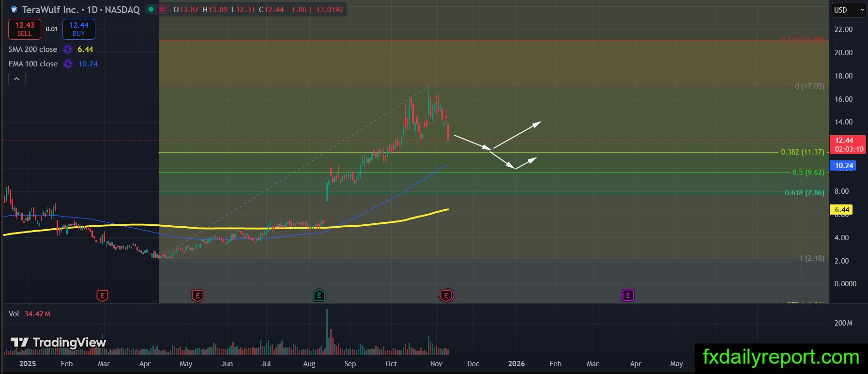The height and width of the screenshot is (374, 868).
Task: Click the pink wavy icon beside the status dot
Action: [162, 9]
